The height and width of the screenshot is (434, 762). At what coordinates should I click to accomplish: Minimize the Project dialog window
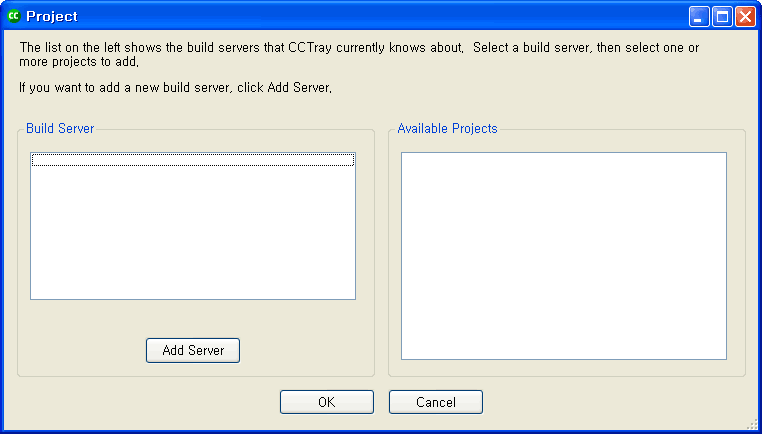point(699,16)
